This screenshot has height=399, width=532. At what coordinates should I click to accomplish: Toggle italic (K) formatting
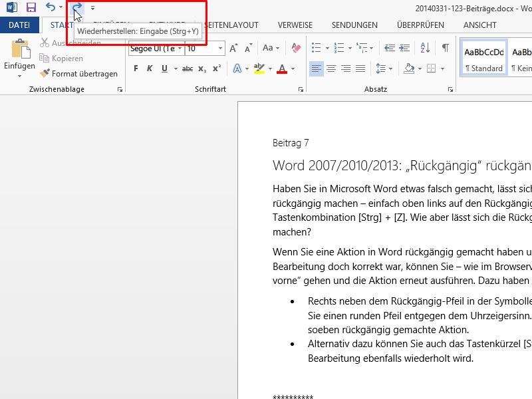pyautogui.click(x=150, y=68)
